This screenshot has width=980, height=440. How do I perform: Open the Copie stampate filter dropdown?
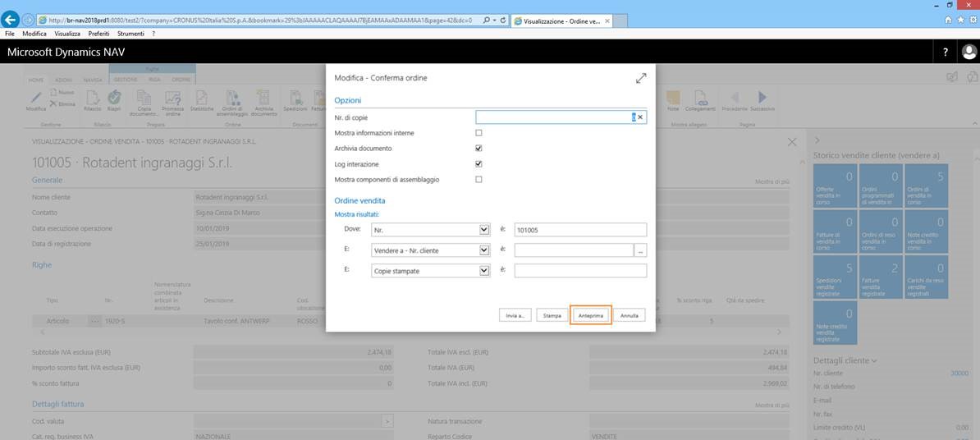[483, 271]
